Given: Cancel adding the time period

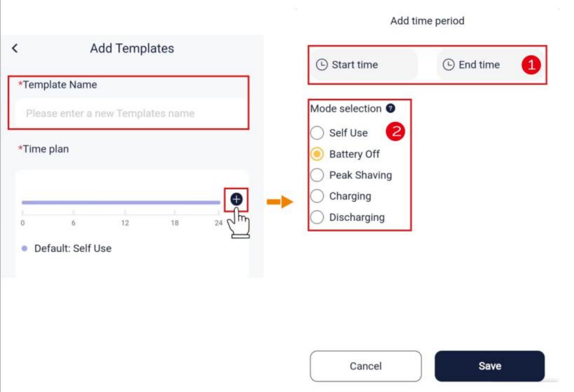Looking at the screenshot, I should coord(366,366).
